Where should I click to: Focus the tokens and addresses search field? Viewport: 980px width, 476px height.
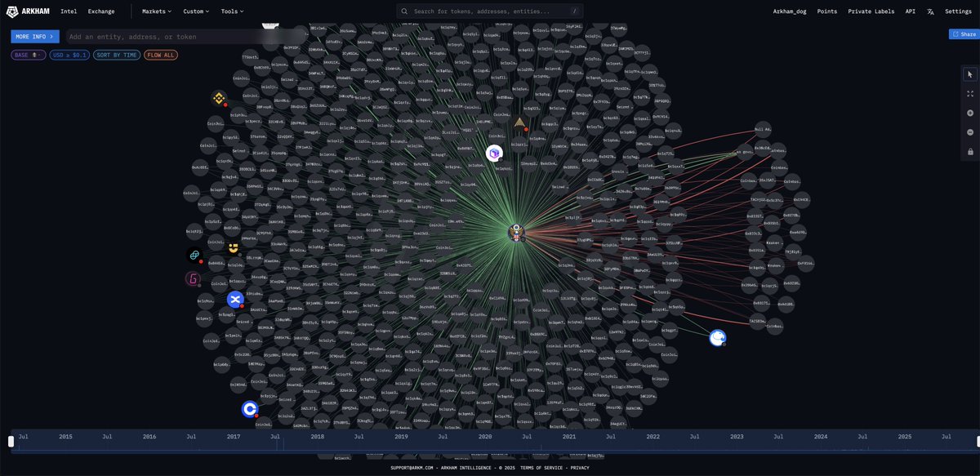click(490, 11)
